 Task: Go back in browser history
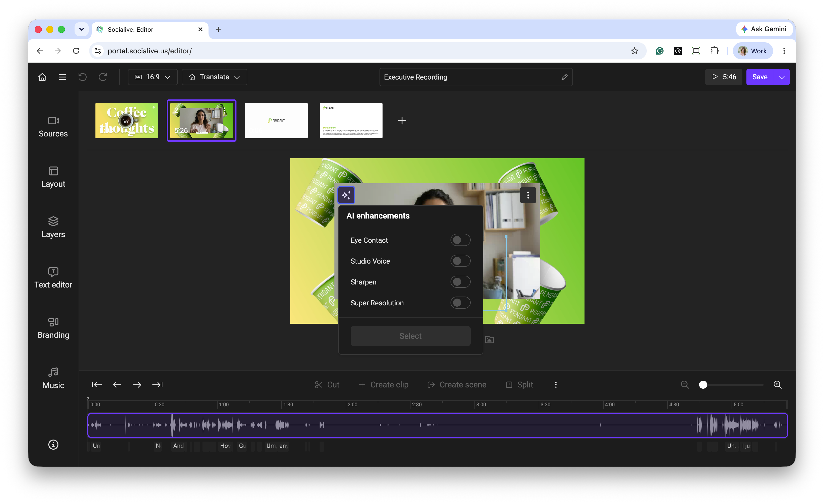(40, 51)
